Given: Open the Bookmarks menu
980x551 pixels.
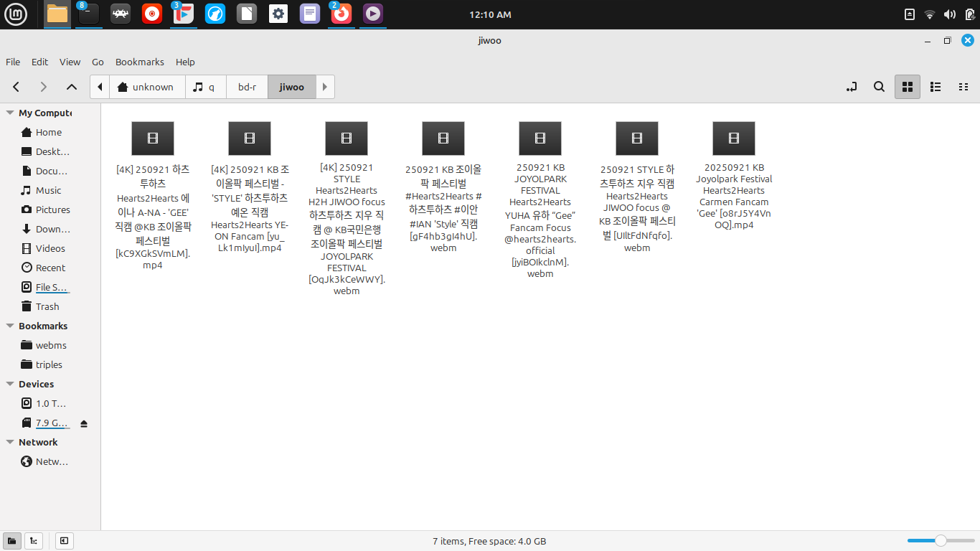Looking at the screenshot, I should (140, 62).
